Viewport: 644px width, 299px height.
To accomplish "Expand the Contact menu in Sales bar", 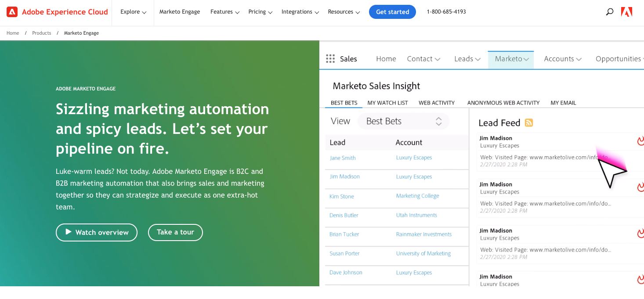I will [423, 59].
